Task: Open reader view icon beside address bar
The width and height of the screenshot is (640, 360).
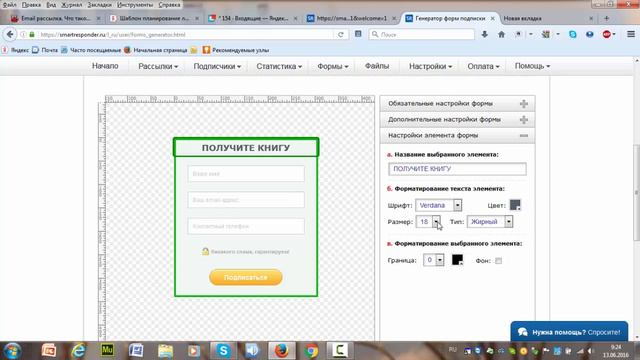Action: [x=358, y=34]
